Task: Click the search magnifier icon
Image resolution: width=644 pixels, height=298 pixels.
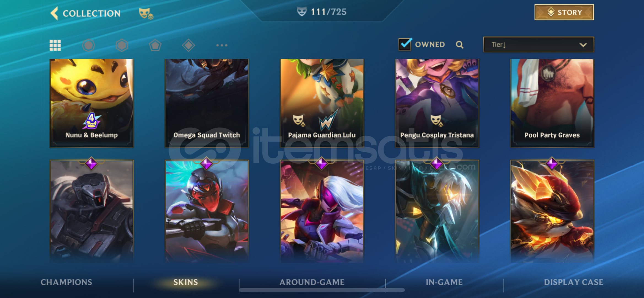Action: (459, 45)
